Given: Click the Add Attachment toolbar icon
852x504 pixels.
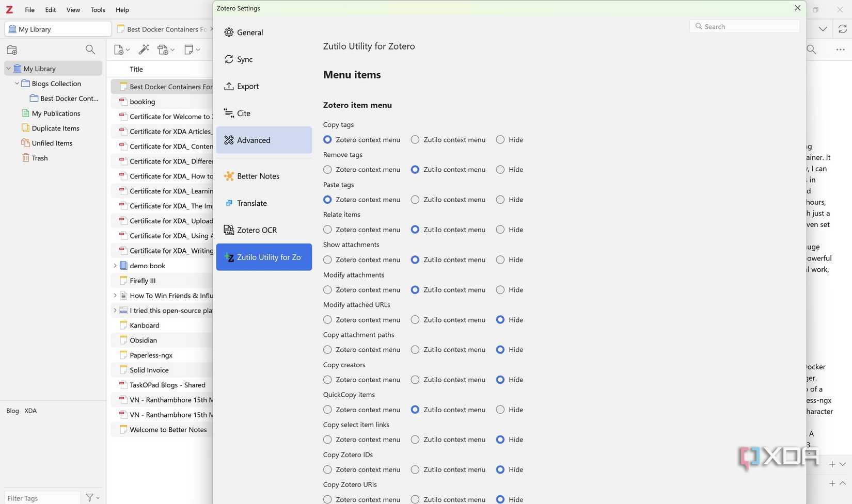Looking at the screenshot, I should tap(163, 50).
